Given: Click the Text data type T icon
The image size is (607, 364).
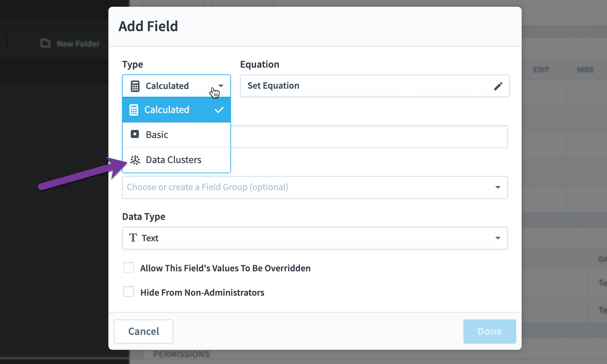Looking at the screenshot, I should [x=133, y=238].
